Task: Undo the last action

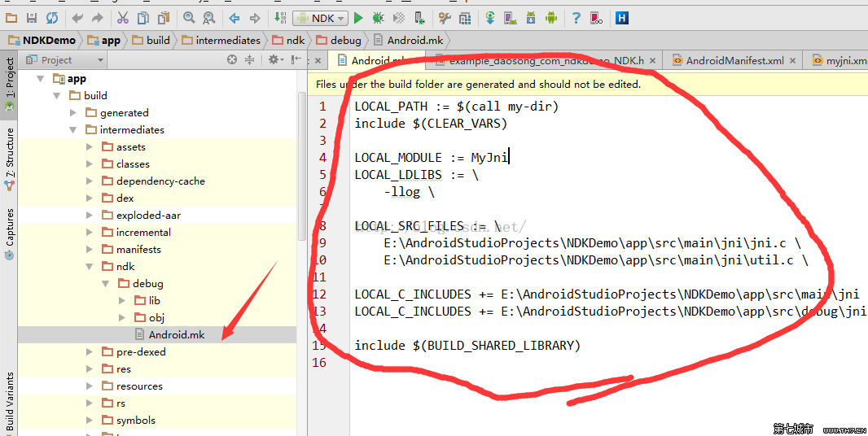Action: pos(77,18)
